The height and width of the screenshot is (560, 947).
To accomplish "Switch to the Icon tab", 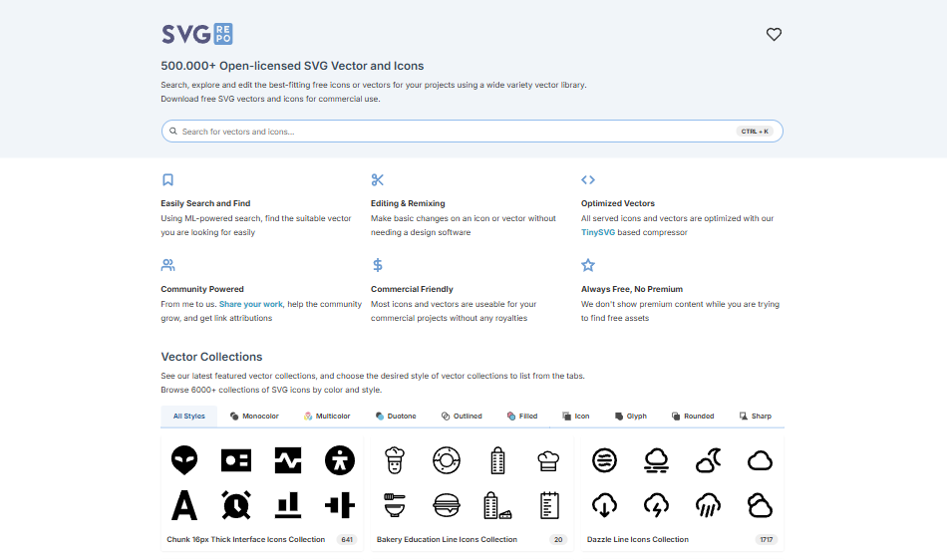I will tap(575, 417).
